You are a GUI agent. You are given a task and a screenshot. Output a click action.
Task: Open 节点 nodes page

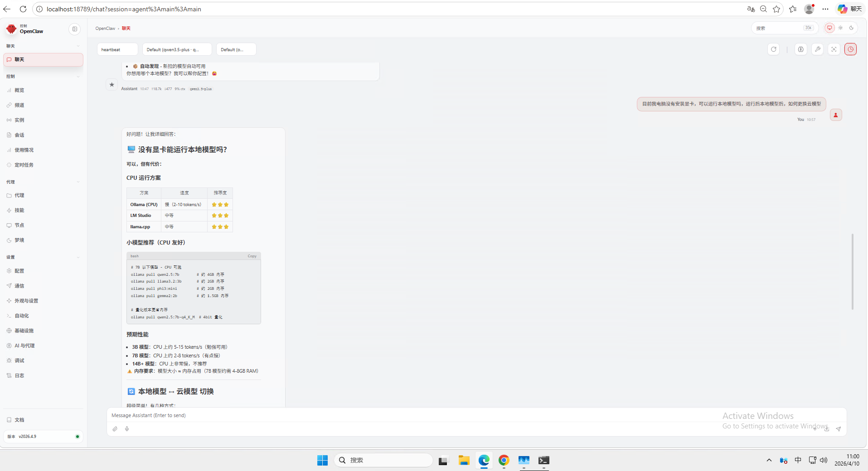tap(43, 225)
